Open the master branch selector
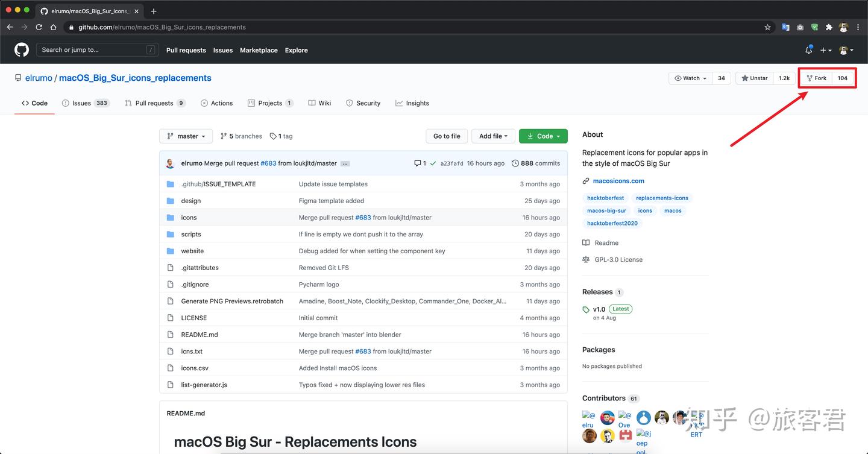Screen dimensions: 868x454 pos(186,136)
